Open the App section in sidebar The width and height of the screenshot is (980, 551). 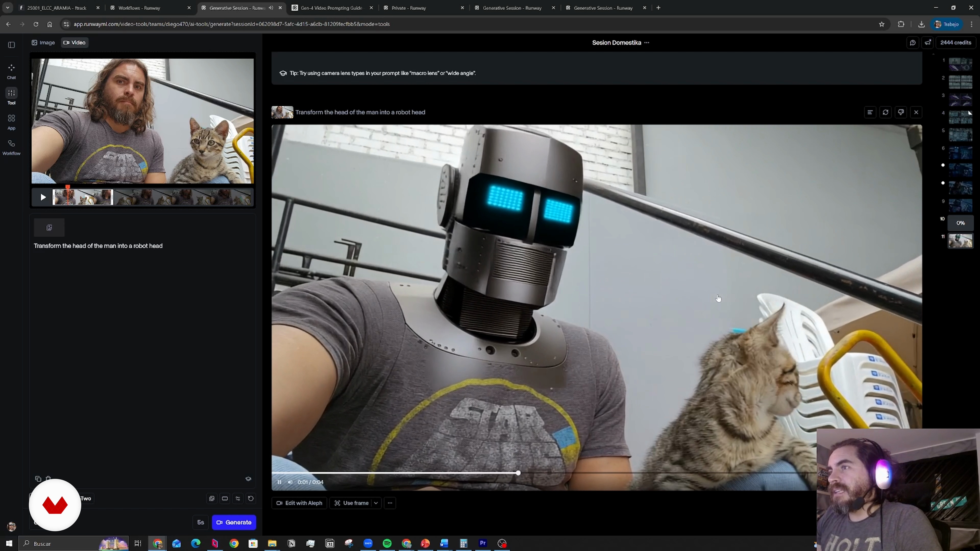pyautogui.click(x=11, y=122)
